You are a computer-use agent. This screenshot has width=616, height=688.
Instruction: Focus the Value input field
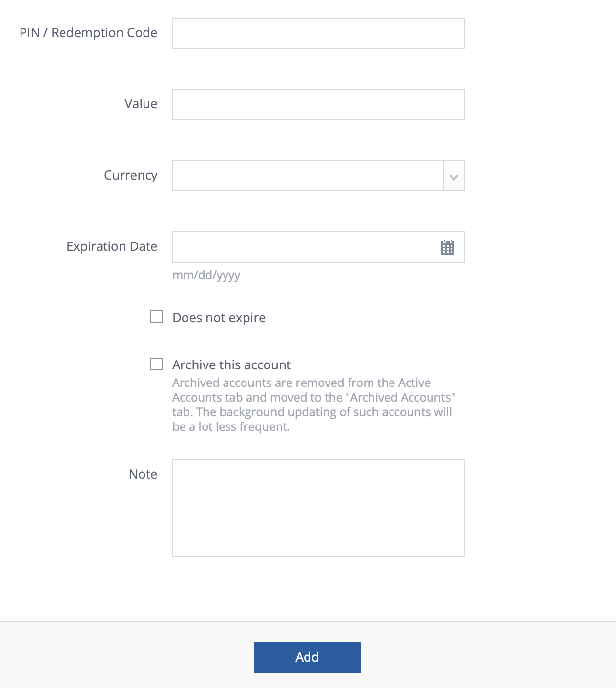click(x=318, y=104)
